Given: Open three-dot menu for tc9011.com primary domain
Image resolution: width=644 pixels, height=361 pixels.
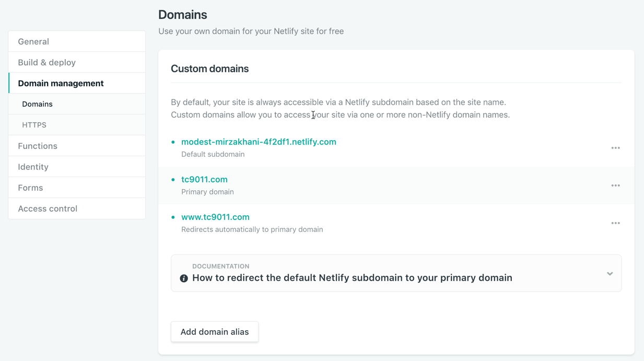Looking at the screenshot, I should 615,185.
